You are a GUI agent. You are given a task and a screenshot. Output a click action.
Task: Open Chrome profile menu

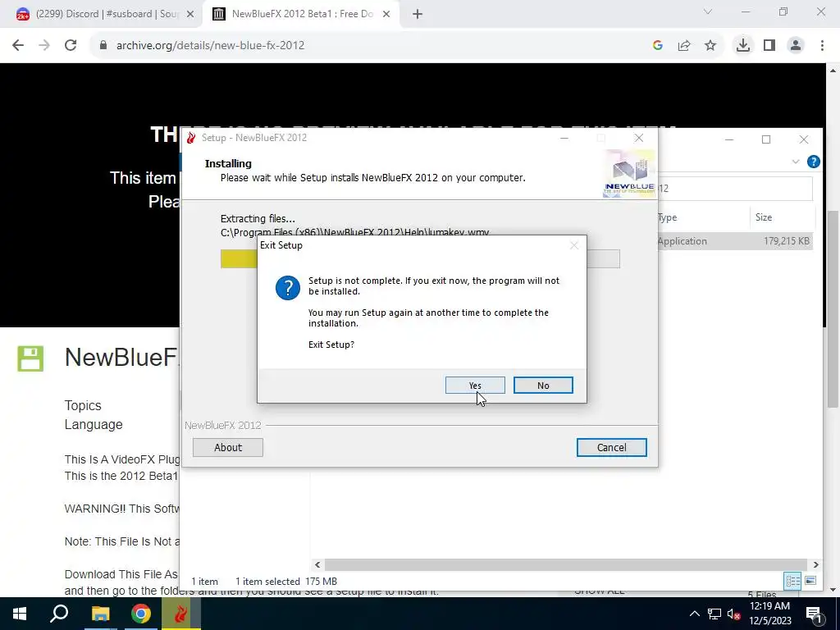click(796, 46)
